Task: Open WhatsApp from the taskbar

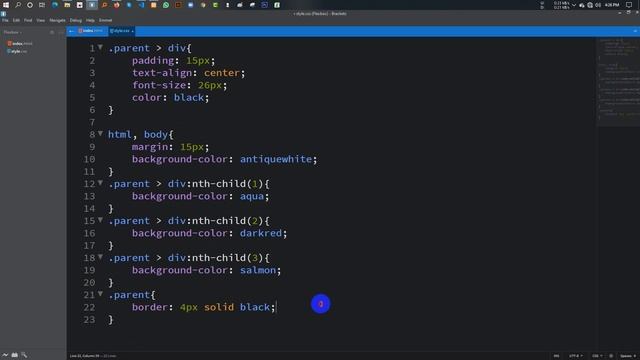Action: [x=166, y=5]
